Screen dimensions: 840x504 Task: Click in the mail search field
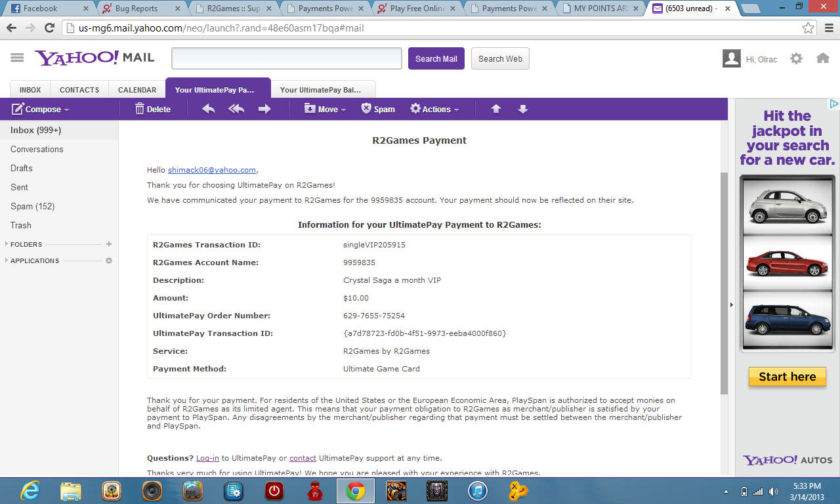coord(286,58)
